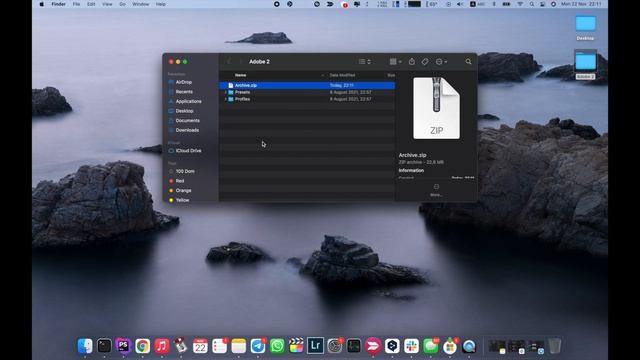The image size is (640, 360).
Task: Open Recents in the Finder sidebar
Action: click(x=183, y=92)
